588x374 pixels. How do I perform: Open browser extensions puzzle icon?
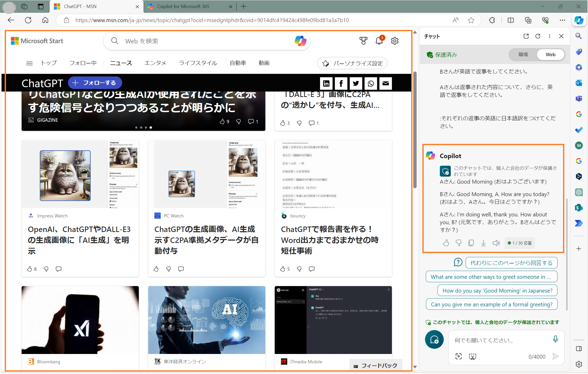point(492,20)
